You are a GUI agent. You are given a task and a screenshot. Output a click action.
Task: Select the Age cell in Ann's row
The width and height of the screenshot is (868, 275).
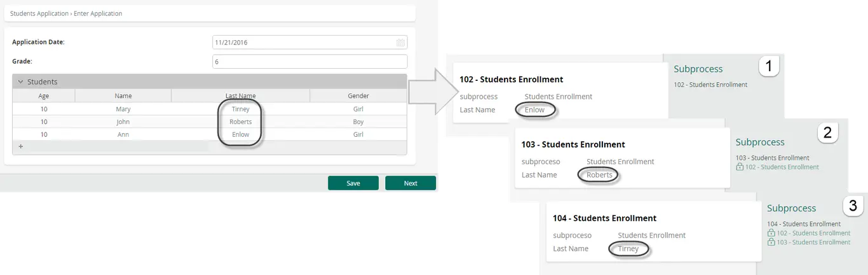[44, 134]
